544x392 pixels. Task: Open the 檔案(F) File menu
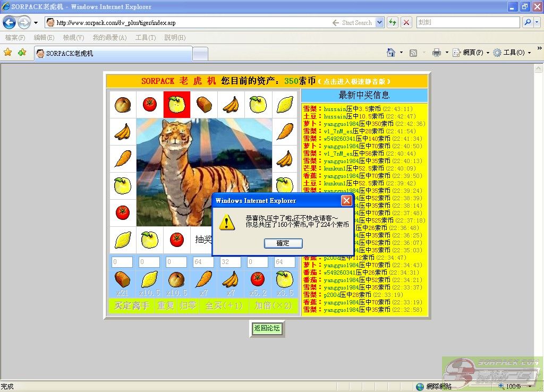[15, 38]
